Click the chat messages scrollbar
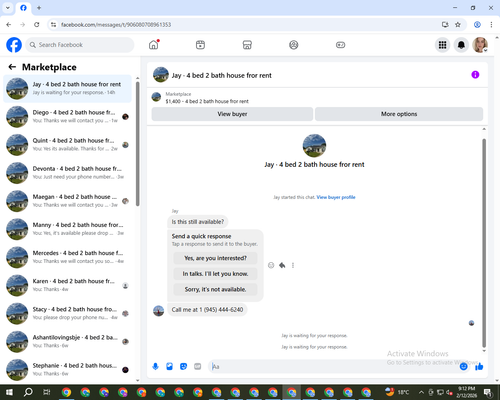The height and width of the screenshot is (400, 500). [484, 243]
